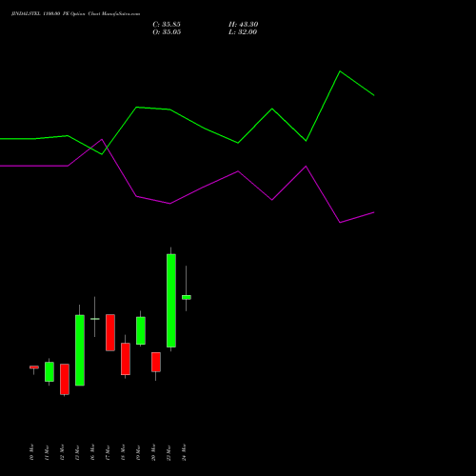Viewport: 476px width, 476px height.
Task: Select the 16 Mar date label
Action: [x=92, y=452]
